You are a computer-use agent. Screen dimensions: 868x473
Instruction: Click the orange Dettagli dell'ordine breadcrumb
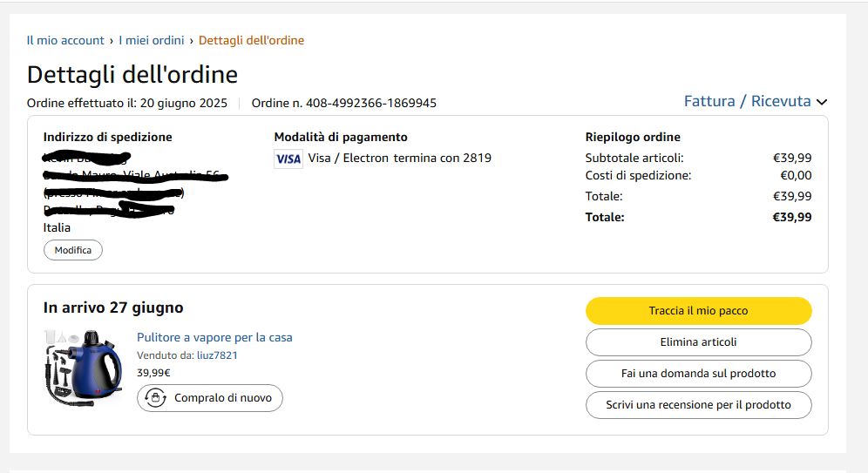[x=251, y=40]
